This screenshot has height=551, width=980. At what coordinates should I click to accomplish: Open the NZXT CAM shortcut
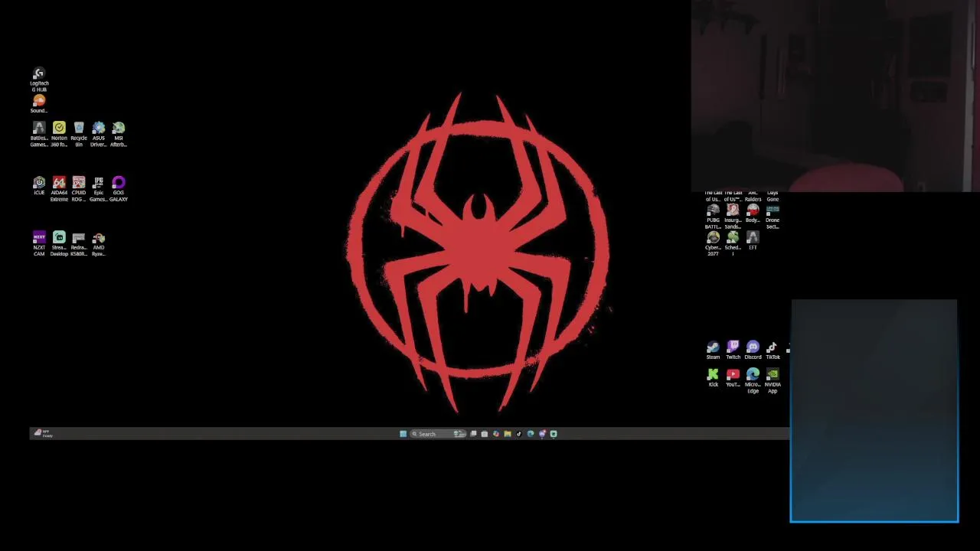pyautogui.click(x=39, y=244)
